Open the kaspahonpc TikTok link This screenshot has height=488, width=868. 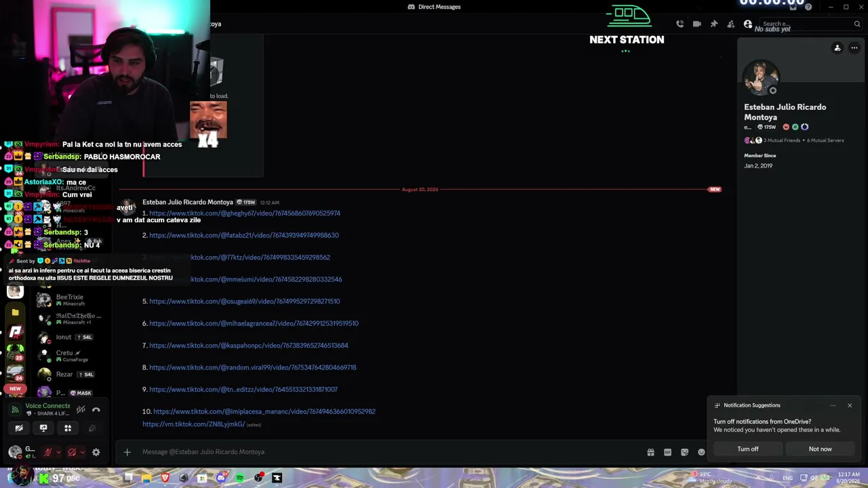(249, 345)
